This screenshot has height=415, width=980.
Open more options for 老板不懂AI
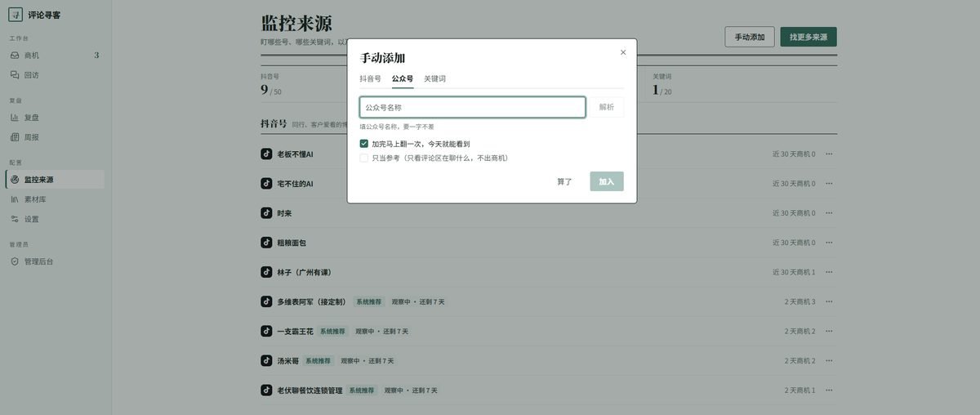coord(829,154)
